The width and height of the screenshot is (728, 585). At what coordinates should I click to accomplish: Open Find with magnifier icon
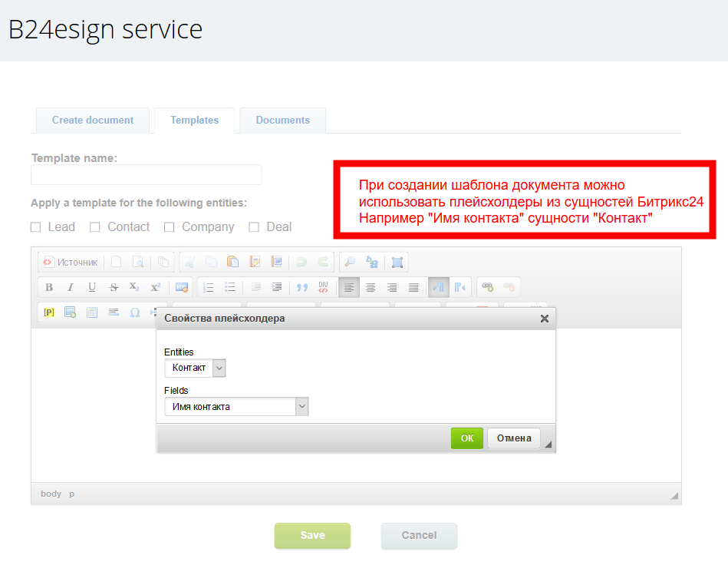click(350, 262)
